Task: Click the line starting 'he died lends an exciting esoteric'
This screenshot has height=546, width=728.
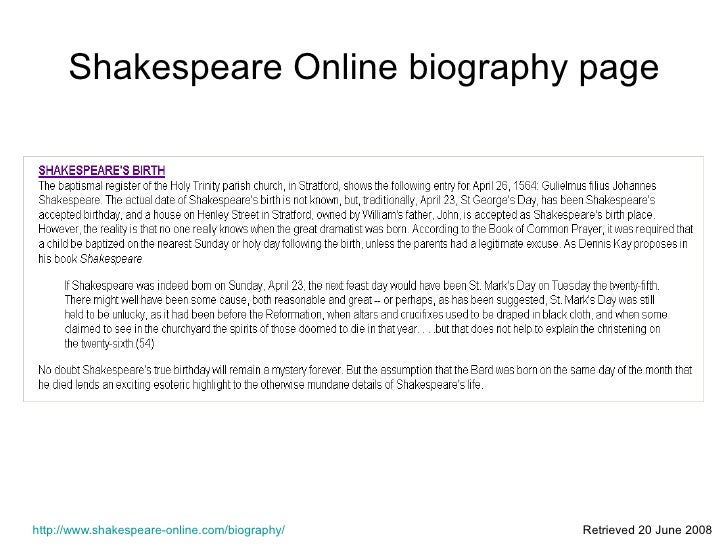Action: 261,385
